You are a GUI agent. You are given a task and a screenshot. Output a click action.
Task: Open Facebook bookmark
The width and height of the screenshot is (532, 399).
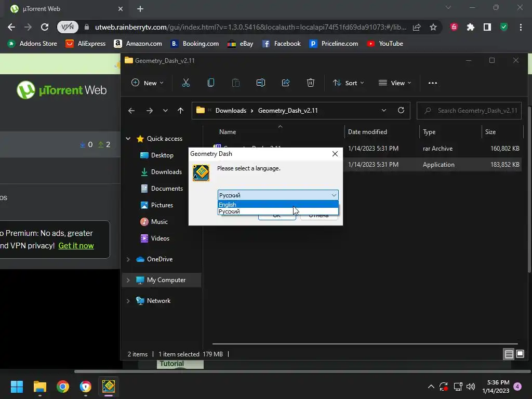[281, 44]
